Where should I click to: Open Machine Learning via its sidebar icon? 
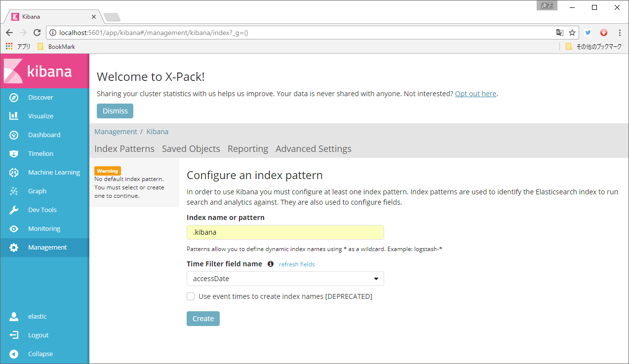point(14,173)
